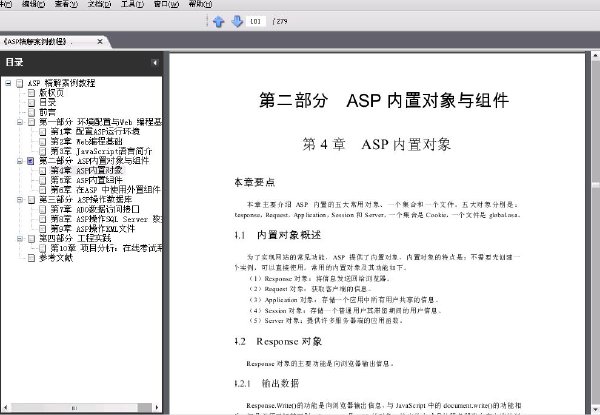Collapse the 第二部分 ASP内置对象与组件 node
This screenshot has height=415, width=600.
point(20,161)
